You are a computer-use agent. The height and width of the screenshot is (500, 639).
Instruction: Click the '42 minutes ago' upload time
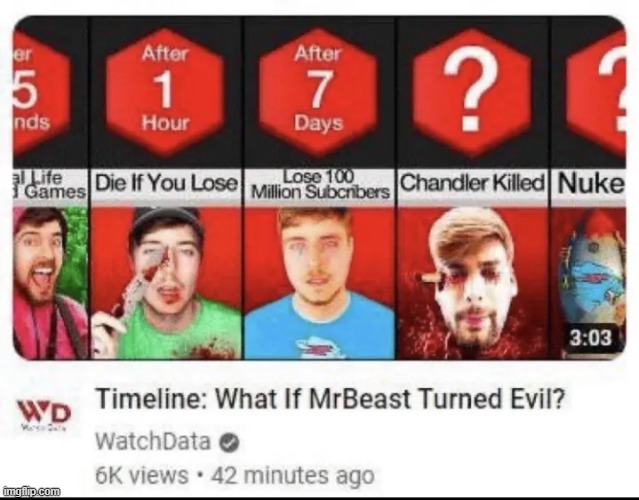(293, 476)
